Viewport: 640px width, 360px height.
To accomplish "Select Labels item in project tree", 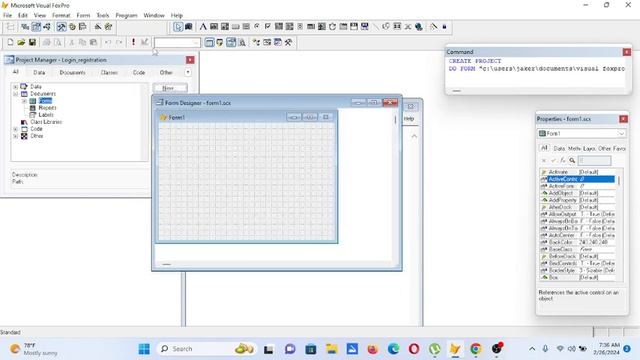I will click(x=46, y=115).
